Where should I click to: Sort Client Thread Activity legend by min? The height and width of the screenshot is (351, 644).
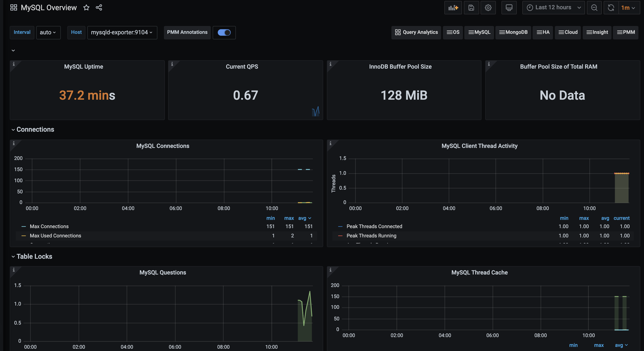[564, 218]
